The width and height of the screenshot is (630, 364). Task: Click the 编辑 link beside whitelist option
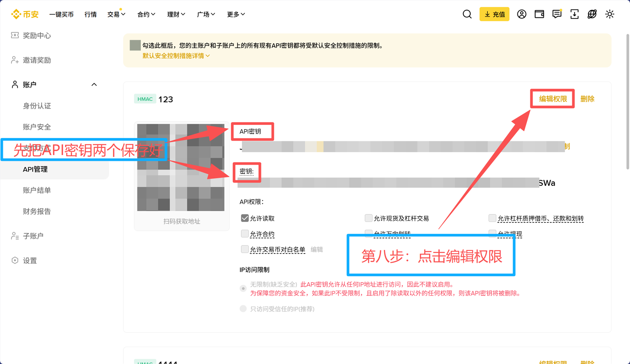(x=317, y=249)
